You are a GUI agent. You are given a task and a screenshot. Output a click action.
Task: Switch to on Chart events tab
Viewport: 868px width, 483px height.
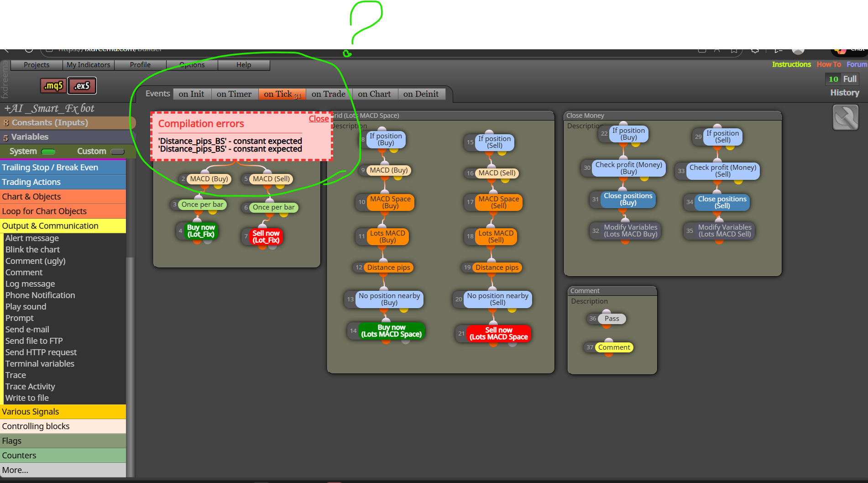pos(374,94)
